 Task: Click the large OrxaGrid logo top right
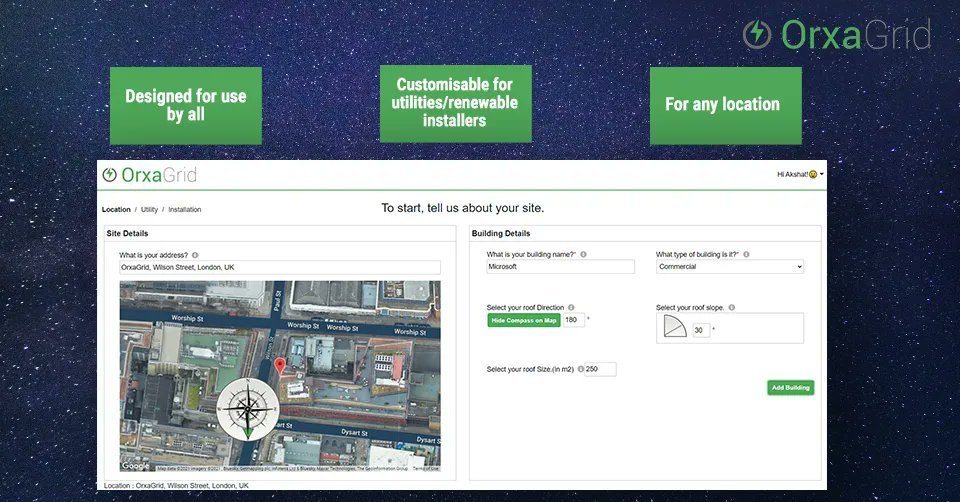tap(838, 34)
